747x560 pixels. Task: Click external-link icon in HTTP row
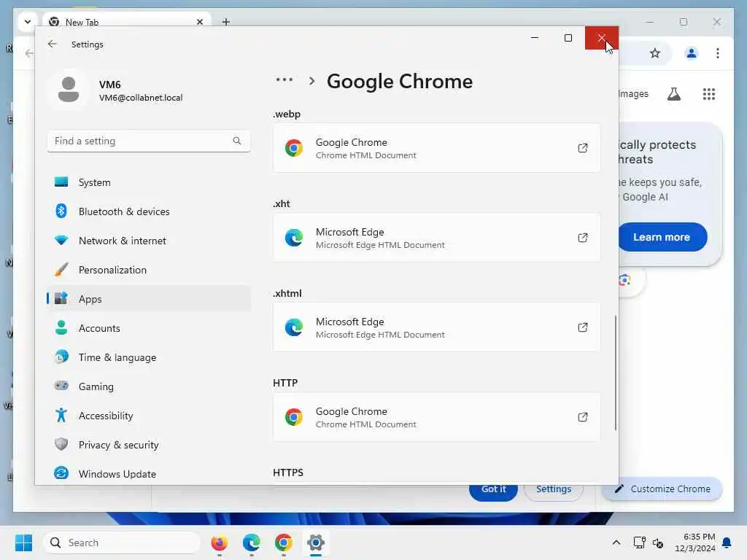(583, 417)
